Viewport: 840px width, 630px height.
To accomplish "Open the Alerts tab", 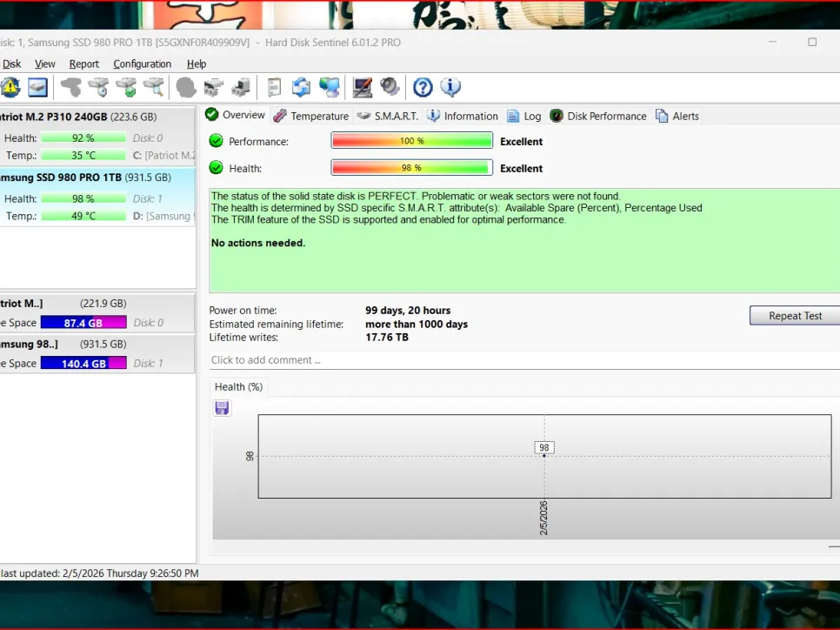I will [x=677, y=116].
